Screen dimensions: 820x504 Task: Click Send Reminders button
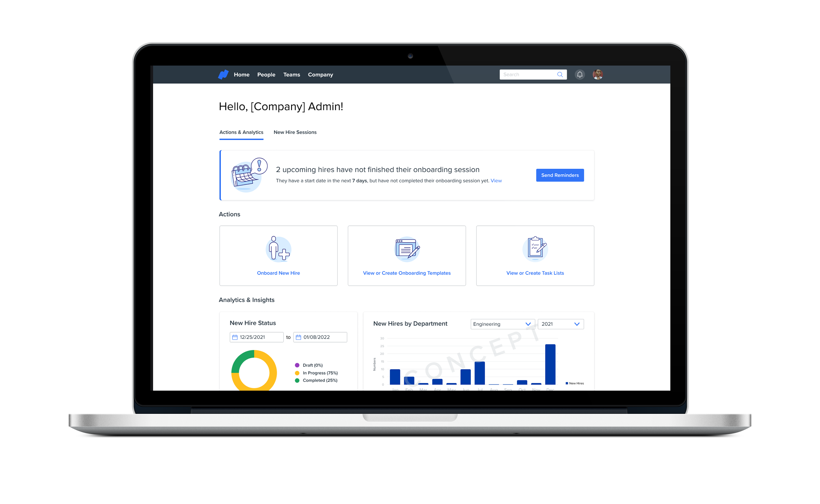pos(559,175)
